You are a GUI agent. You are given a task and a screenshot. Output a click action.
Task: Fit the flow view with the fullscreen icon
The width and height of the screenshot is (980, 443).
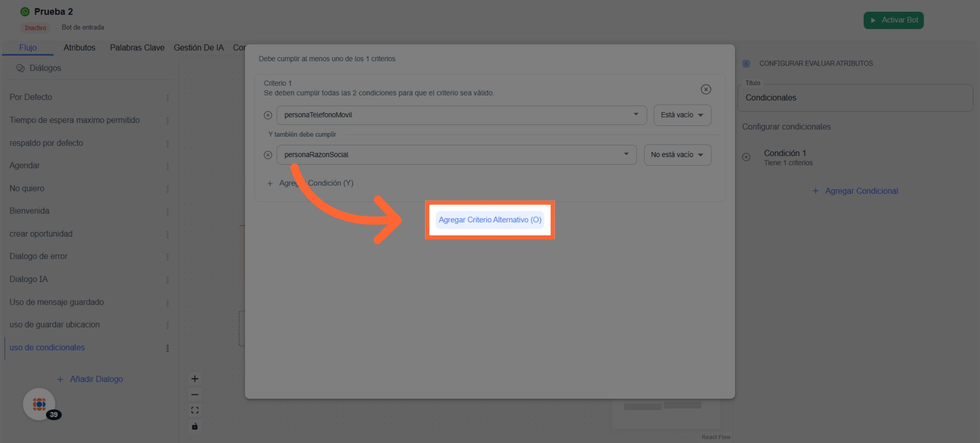click(195, 410)
